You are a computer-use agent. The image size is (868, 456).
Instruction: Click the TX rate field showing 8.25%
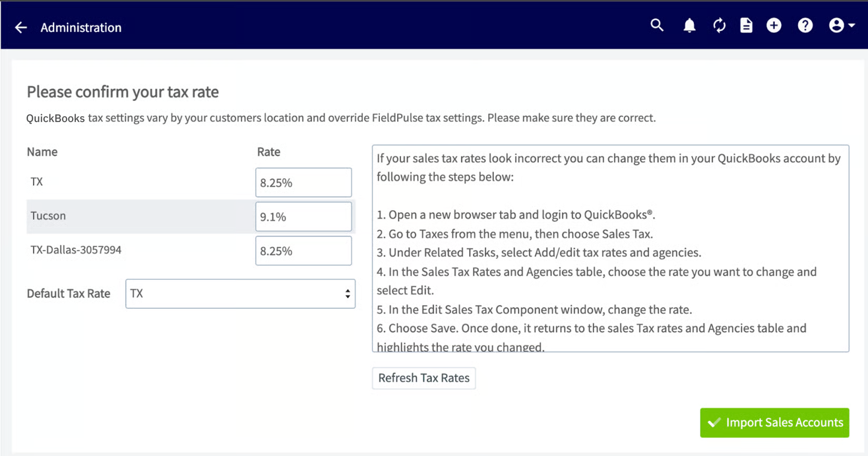tap(304, 183)
